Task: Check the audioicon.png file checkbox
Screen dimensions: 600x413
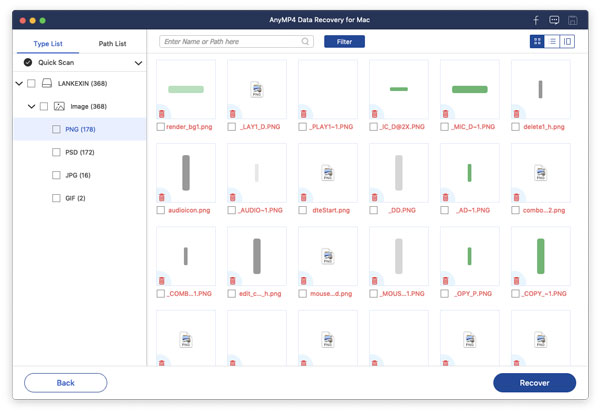Action: (x=161, y=210)
